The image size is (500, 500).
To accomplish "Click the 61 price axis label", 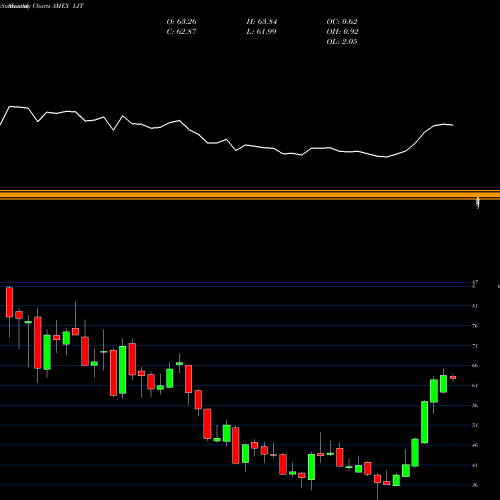I will 475,385.
